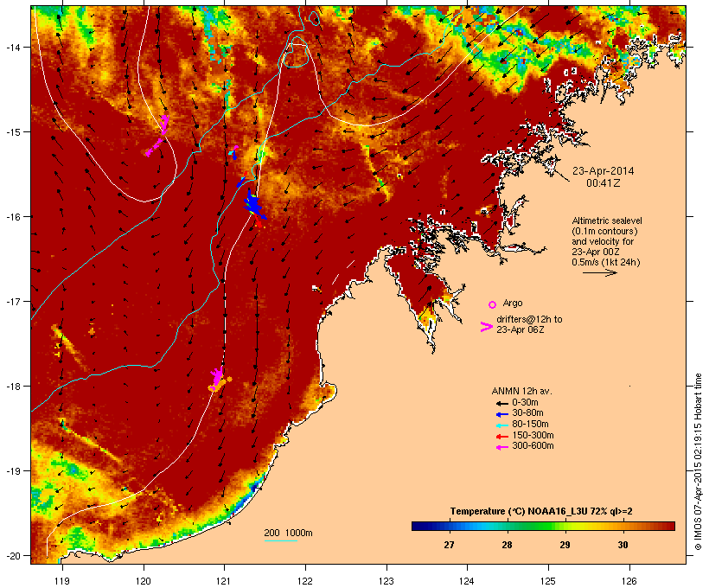Image resolution: width=709 pixels, height=588 pixels.
Task: Click the longitude axis label 124
Action: tap(467, 581)
